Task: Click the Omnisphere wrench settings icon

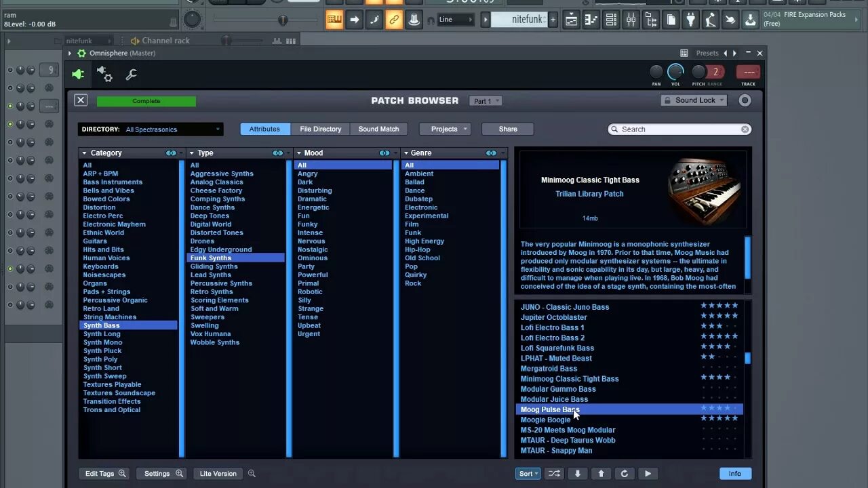Action: click(x=132, y=75)
